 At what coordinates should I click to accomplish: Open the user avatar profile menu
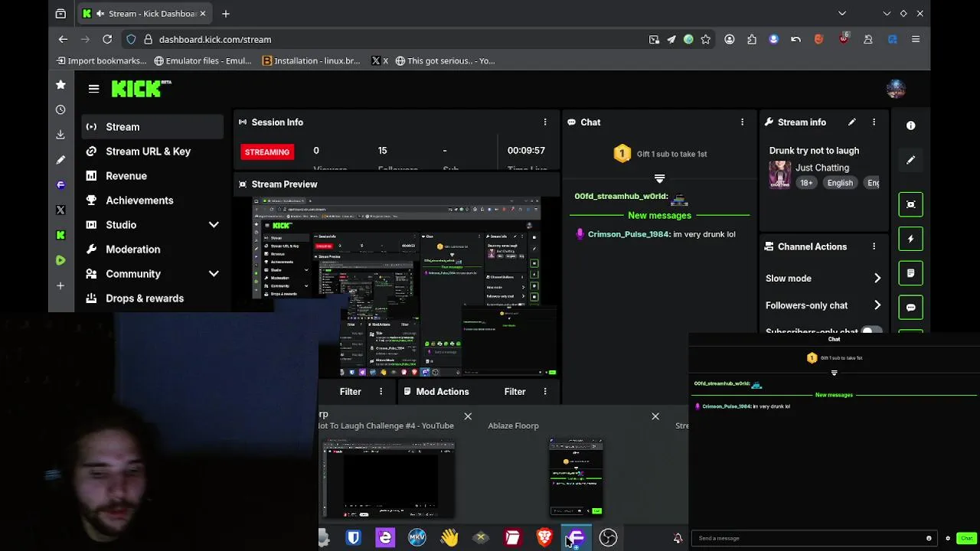point(896,89)
